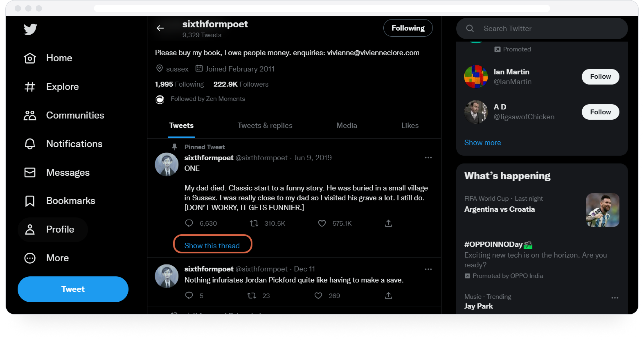
Task: Switch to Tweets & replies tab
Action: (265, 126)
